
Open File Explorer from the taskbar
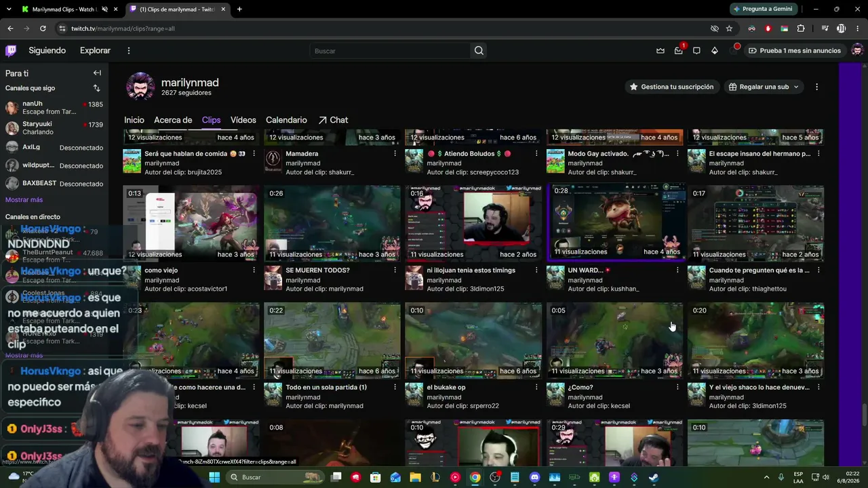pos(415,477)
